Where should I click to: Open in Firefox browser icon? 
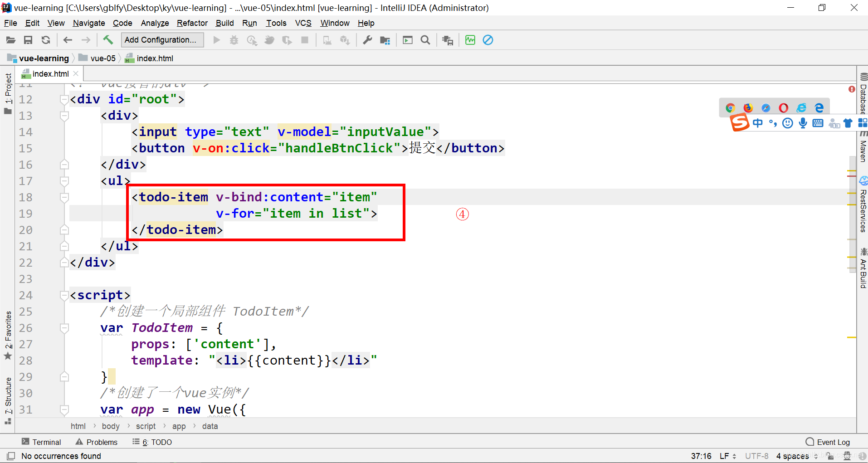pos(748,107)
